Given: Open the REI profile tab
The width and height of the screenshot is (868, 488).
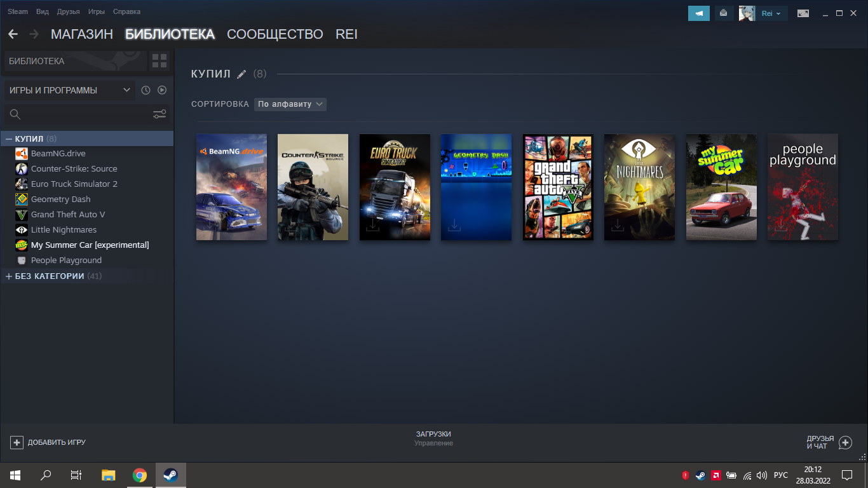Looking at the screenshot, I should click(x=347, y=34).
